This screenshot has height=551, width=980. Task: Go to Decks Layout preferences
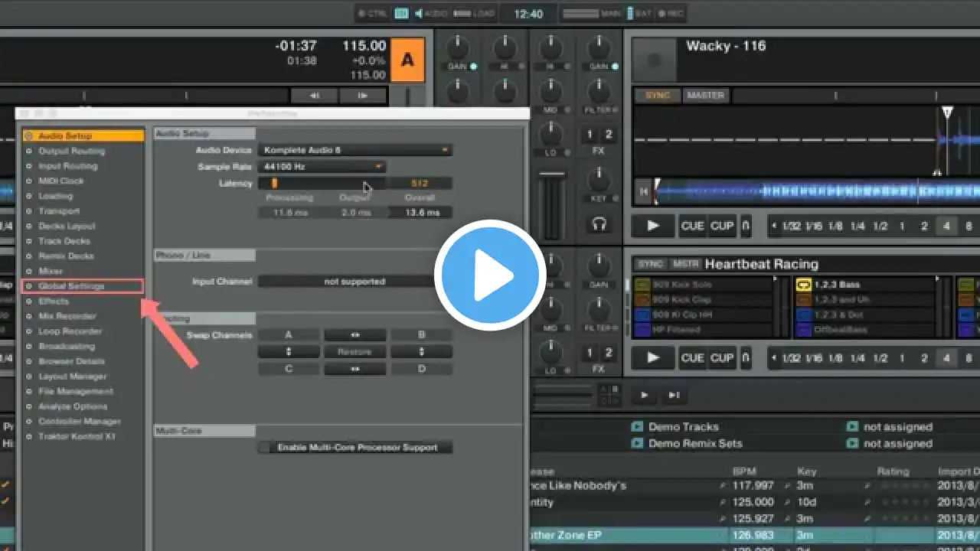pos(67,226)
